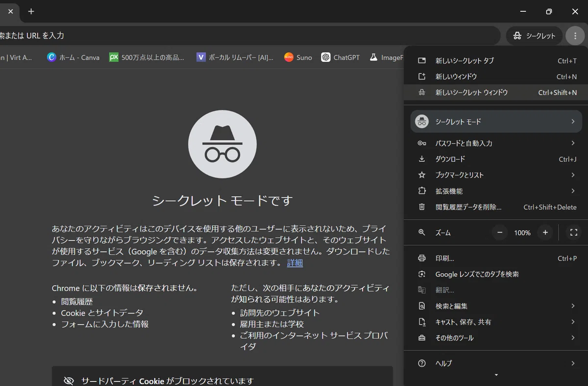Open ヘルプ submenu
Viewport: 588px width, 386px height.
[x=496, y=363]
